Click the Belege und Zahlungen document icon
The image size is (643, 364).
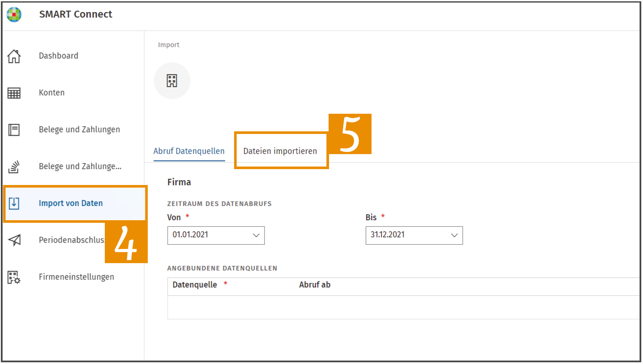[x=14, y=130]
